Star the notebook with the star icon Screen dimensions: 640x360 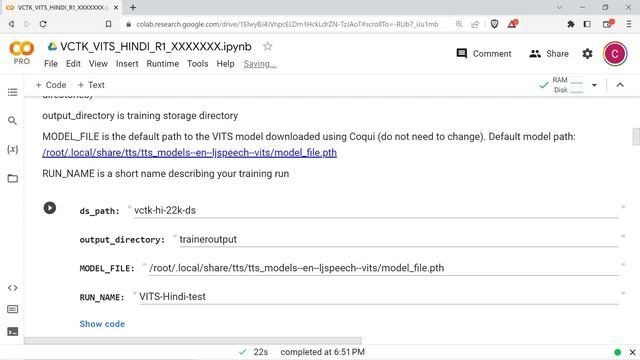point(267,47)
